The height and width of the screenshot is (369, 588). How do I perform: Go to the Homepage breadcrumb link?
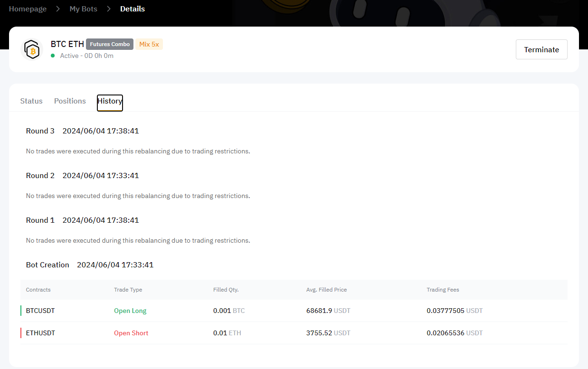[x=28, y=9]
